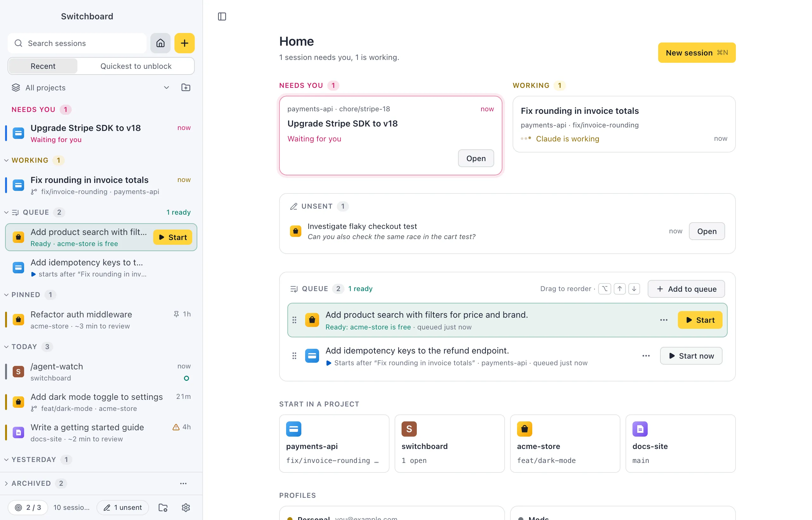
Task: Select Refactor auth middleware session
Action: coord(101,319)
